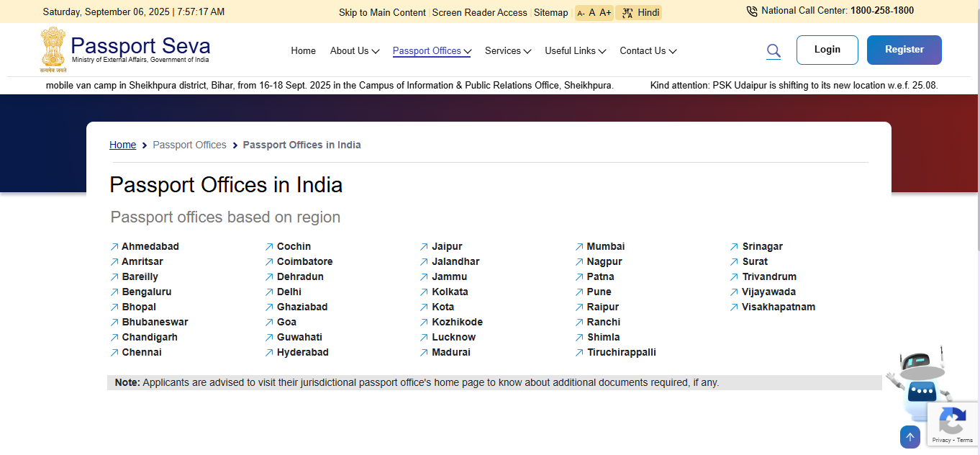Select the Visakhapatnam passport office link
This screenshot has width=980, height=455.
point(778,307)
